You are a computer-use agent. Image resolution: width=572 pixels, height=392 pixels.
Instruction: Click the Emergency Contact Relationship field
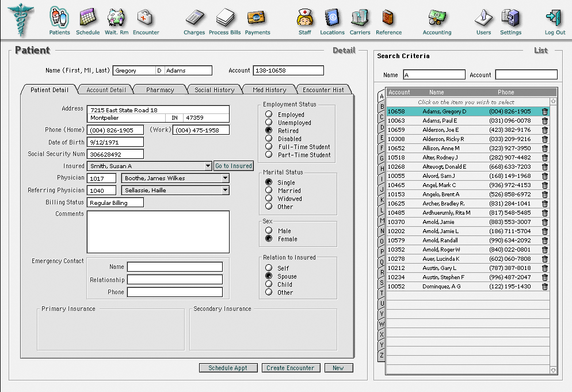(175, 280)
